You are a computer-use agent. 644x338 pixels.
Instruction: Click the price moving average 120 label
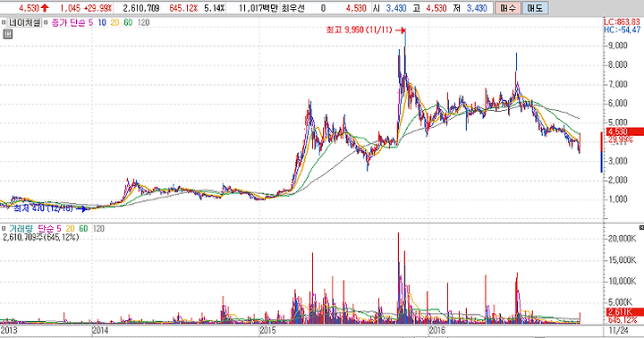tap(143, 22)
